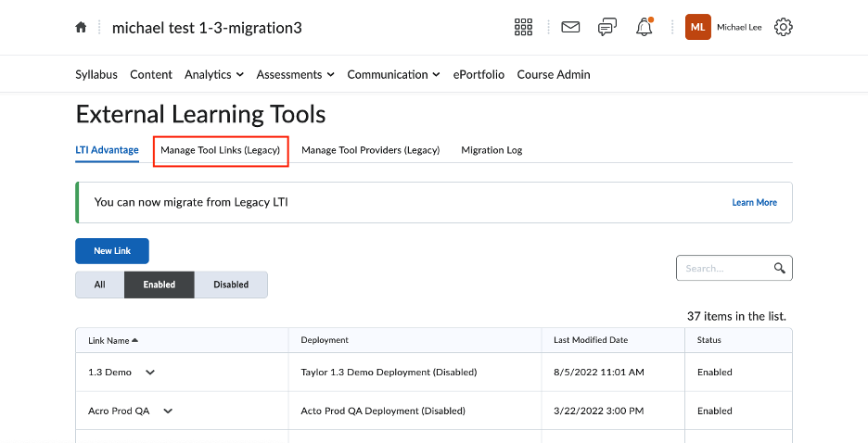Go to the course home icon

click(x=81, y=27)
